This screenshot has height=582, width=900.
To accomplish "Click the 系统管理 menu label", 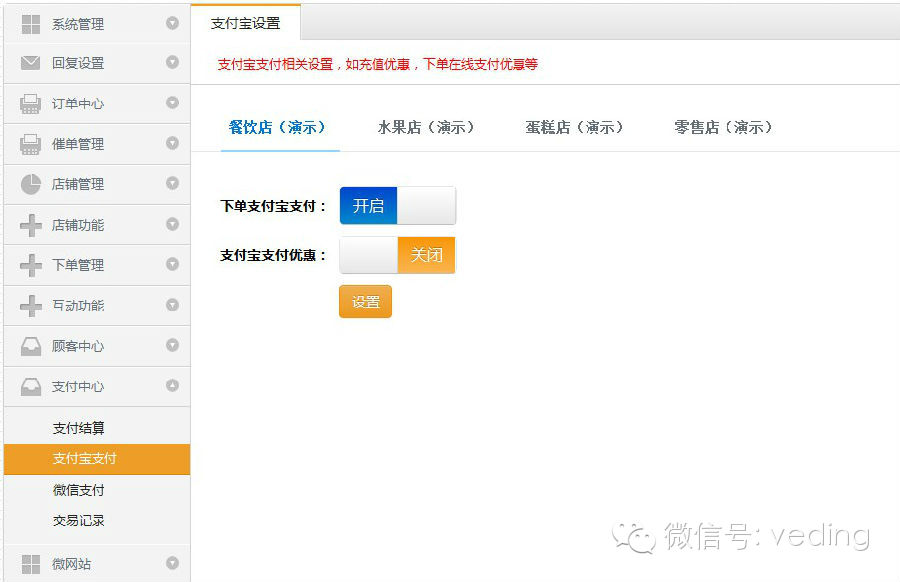I will pos(78,24).
